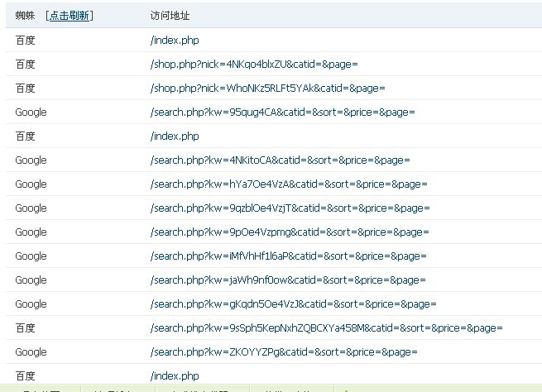This screenshot has height=392, width=542.
Task: Open the search link with kw=95qug4CA
Action: (x=282, y=112)
